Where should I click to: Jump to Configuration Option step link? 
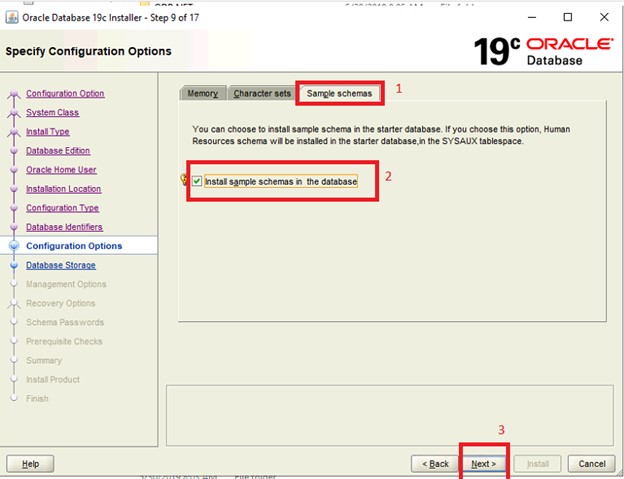point(65,94)
